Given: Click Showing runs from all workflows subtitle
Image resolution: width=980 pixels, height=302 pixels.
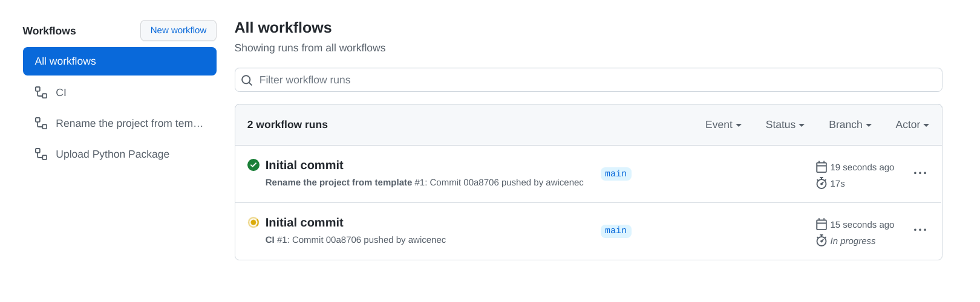Looking at the screenshot, I should [310, 48].
